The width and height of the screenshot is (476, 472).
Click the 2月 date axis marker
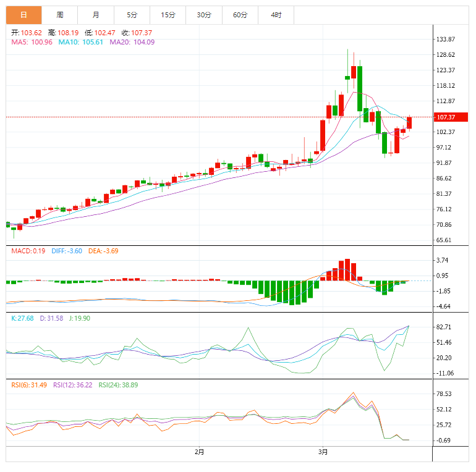pyautogui.click(x=199, y=452)
